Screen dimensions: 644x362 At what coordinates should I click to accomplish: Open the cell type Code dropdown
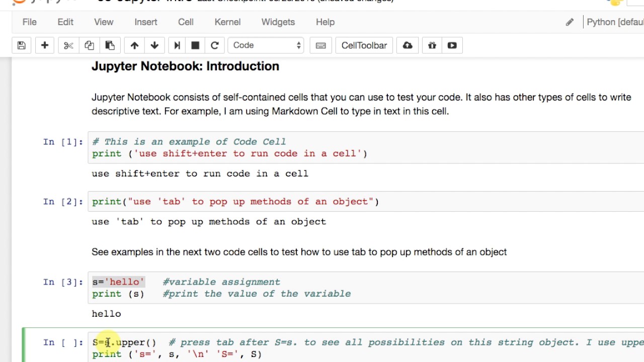(x=266, y=45)
